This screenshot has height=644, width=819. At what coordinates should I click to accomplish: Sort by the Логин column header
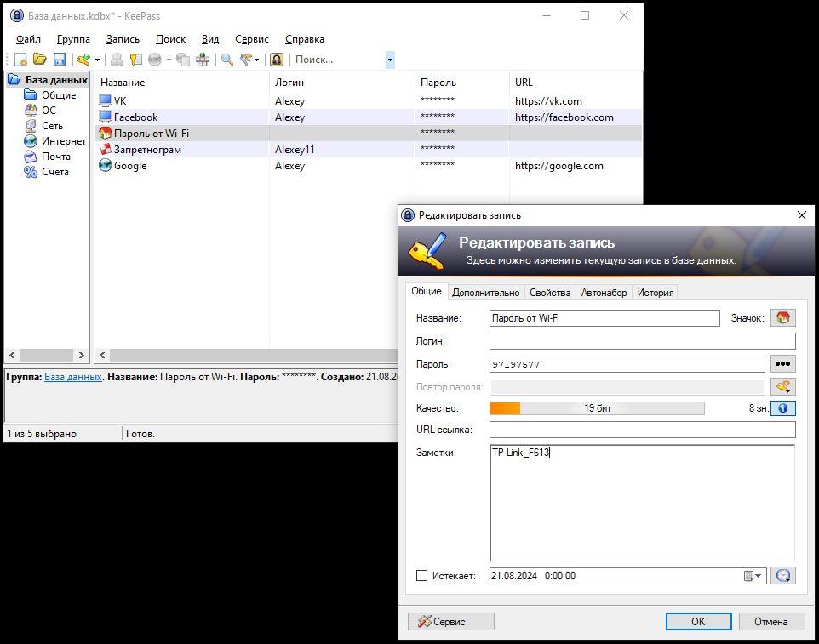(342, 82)
